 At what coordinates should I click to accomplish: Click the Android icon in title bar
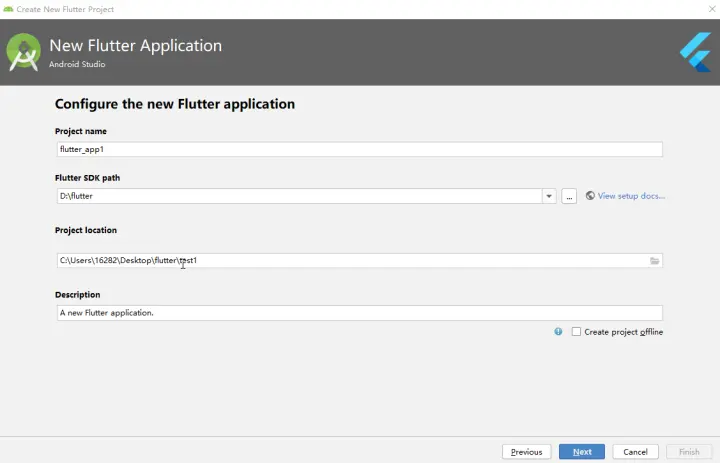pos(8,9)
